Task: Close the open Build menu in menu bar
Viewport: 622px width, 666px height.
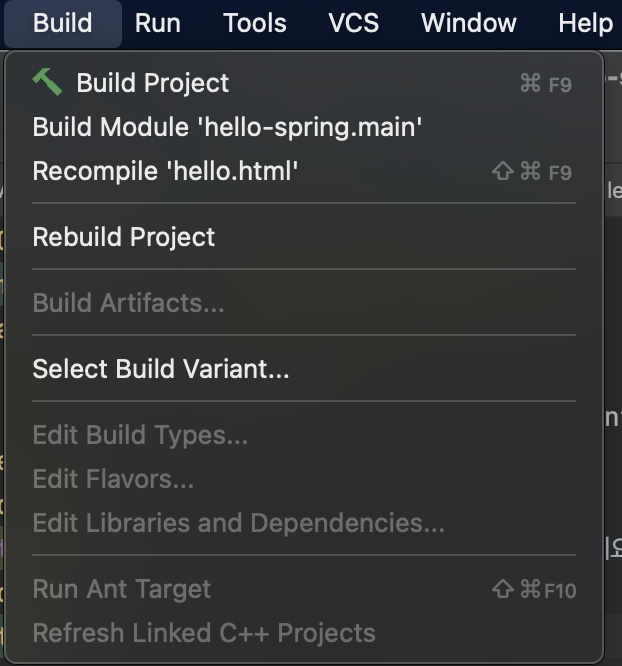Action: pyautogui.click(x=62, y=23)
